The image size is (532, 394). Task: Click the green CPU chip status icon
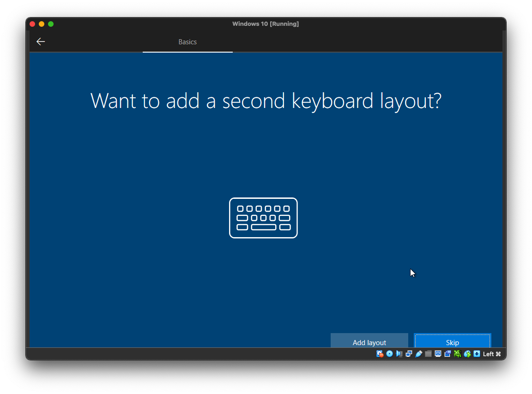tap(457, 354)
